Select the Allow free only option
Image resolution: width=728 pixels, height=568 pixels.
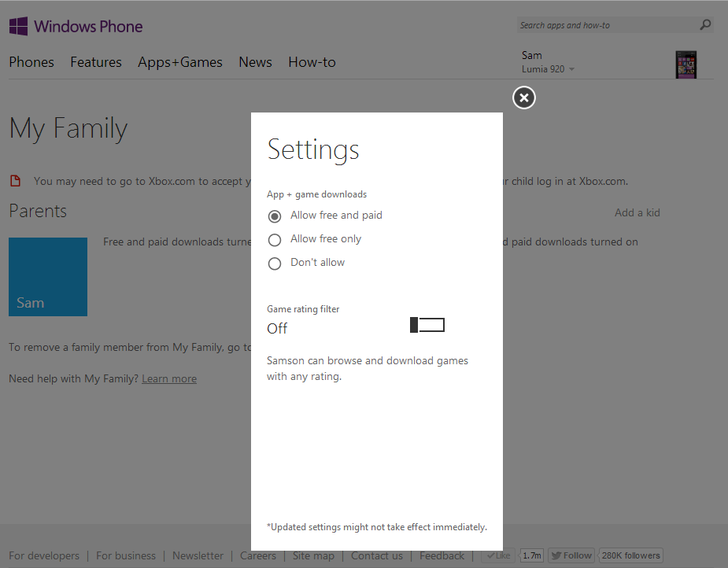pyautogui.click(x=274, y=239)
